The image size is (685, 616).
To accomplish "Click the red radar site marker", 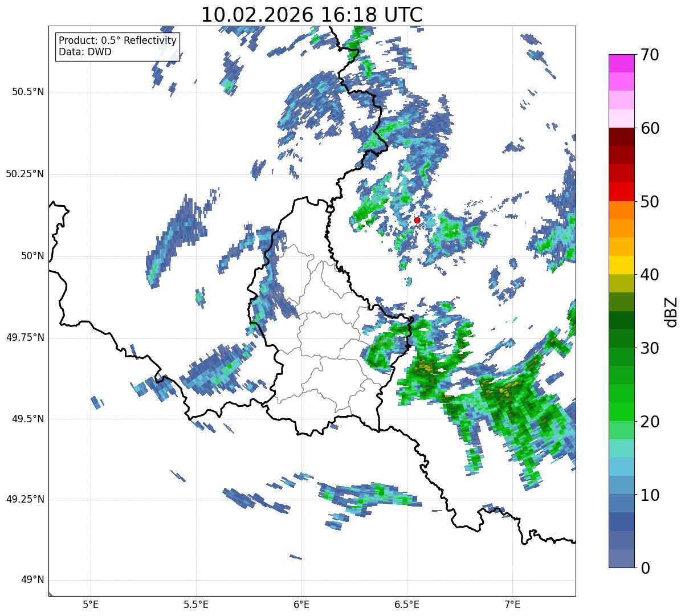I will pos(417,220).
